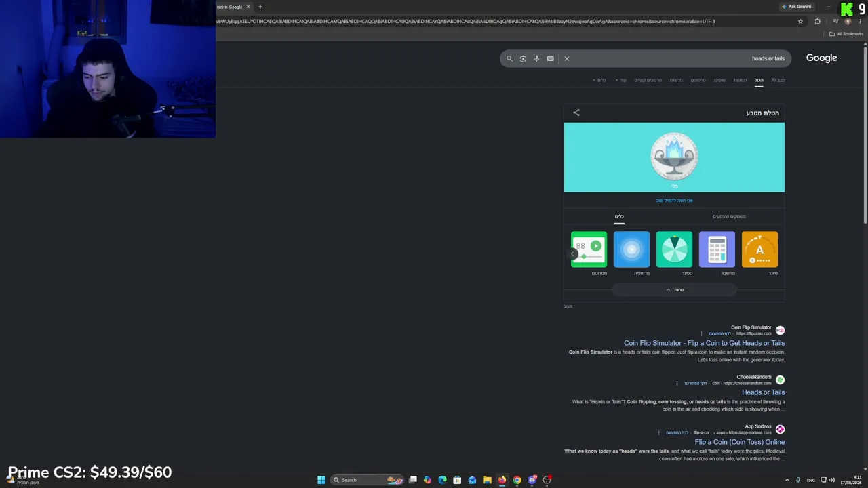Share the coin flip result
The height and width of the screenshot is (488, 868).
[576, 113]
